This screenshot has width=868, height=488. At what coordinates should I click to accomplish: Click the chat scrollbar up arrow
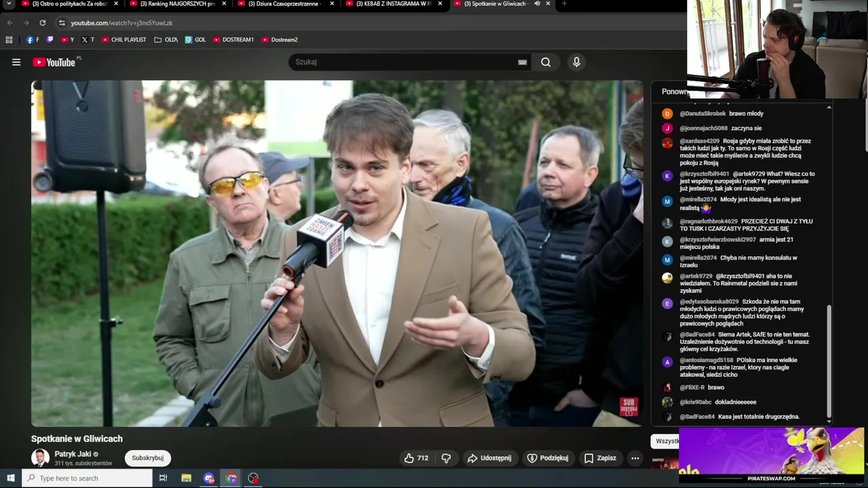click(829, 107)
